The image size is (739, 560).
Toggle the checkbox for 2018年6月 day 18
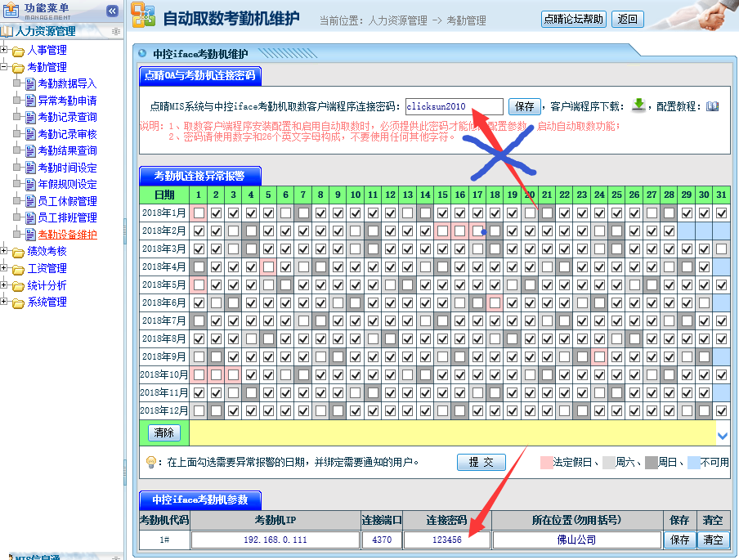[495, 302]
